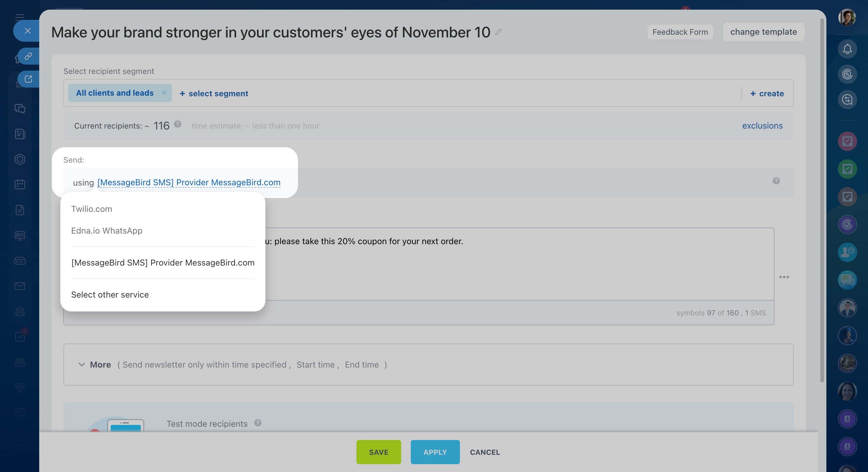Viewport: 868px width, 472px height.
Task: Pick Select other service option
Action: (110, 295)
